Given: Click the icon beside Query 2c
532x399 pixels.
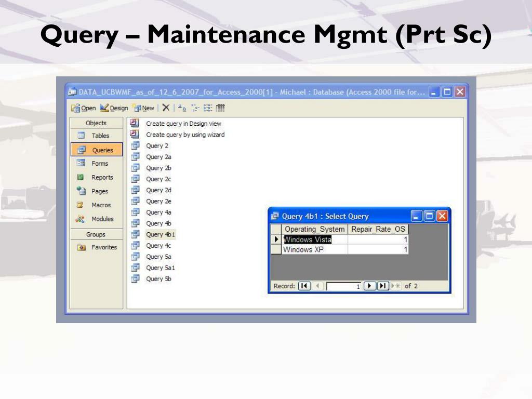Looking at the screenshot, I should [136, 179].
